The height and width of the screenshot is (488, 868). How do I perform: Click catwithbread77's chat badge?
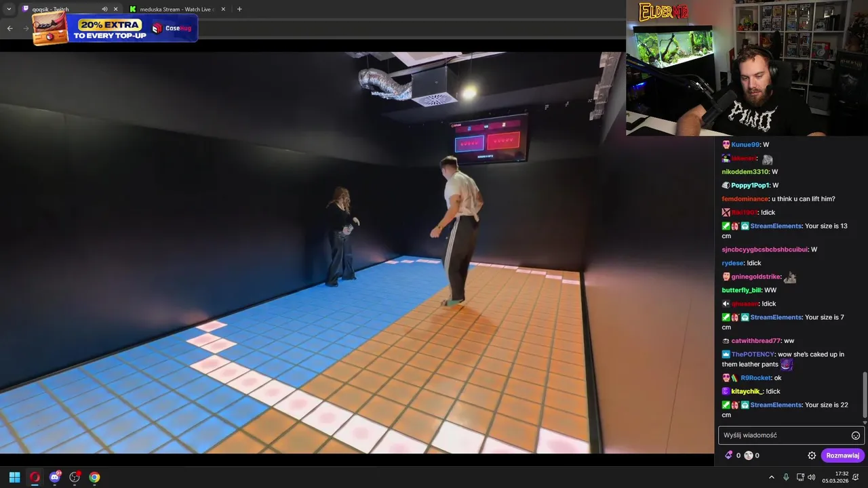[x=726, y=341]
